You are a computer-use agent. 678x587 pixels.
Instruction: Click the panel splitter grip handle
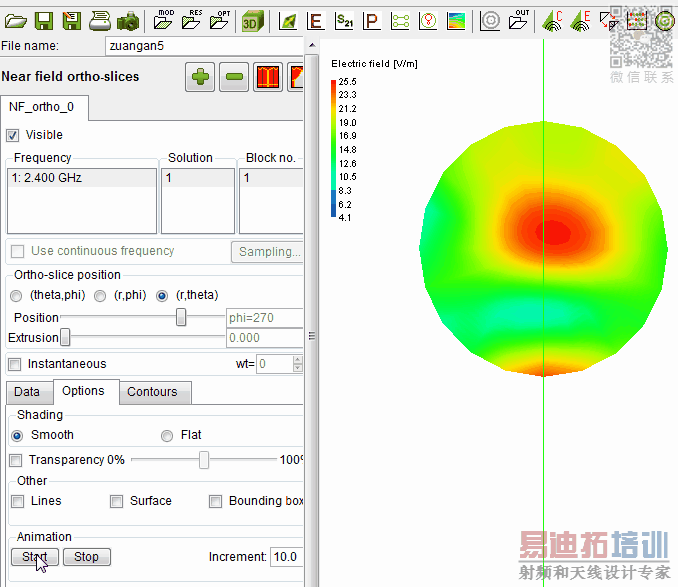pyautogui.click(x=312, y=336)
